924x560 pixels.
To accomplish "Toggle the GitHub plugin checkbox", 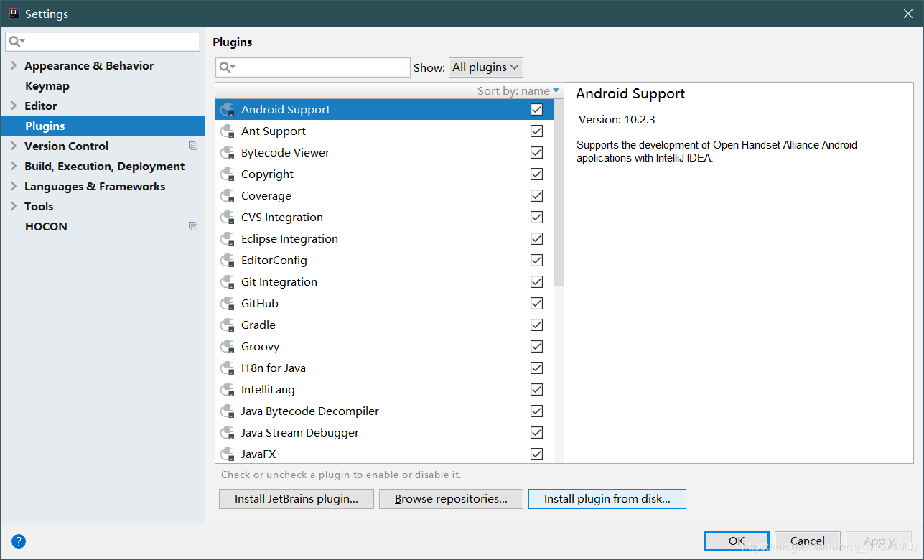I will click(536, 304).
